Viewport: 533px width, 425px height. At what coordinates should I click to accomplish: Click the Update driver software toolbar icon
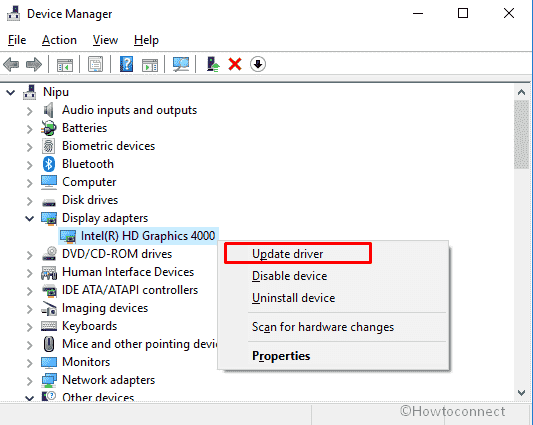(x=213, y=64)
